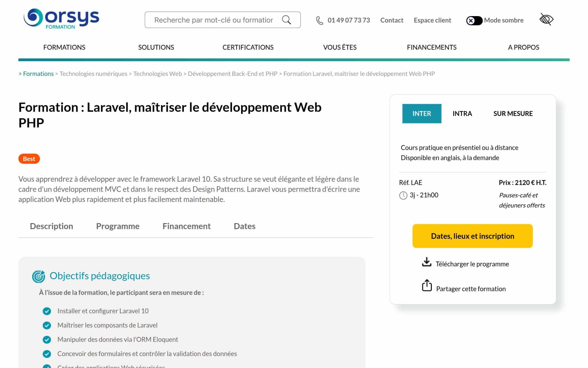This screenshot has width=588, height=368.
Task: Go to the Description section tab
Action: click(x=51, y=226)
